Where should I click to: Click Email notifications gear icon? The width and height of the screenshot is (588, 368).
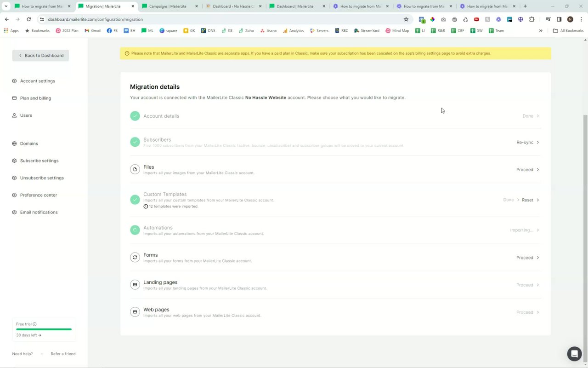tap(15, 212)
